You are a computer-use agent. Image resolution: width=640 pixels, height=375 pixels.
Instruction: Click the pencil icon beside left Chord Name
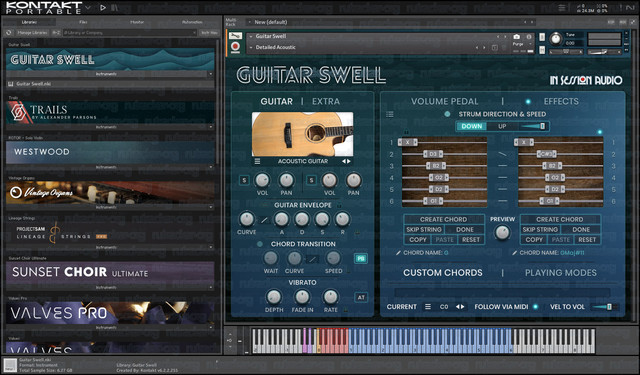[398, 253]
